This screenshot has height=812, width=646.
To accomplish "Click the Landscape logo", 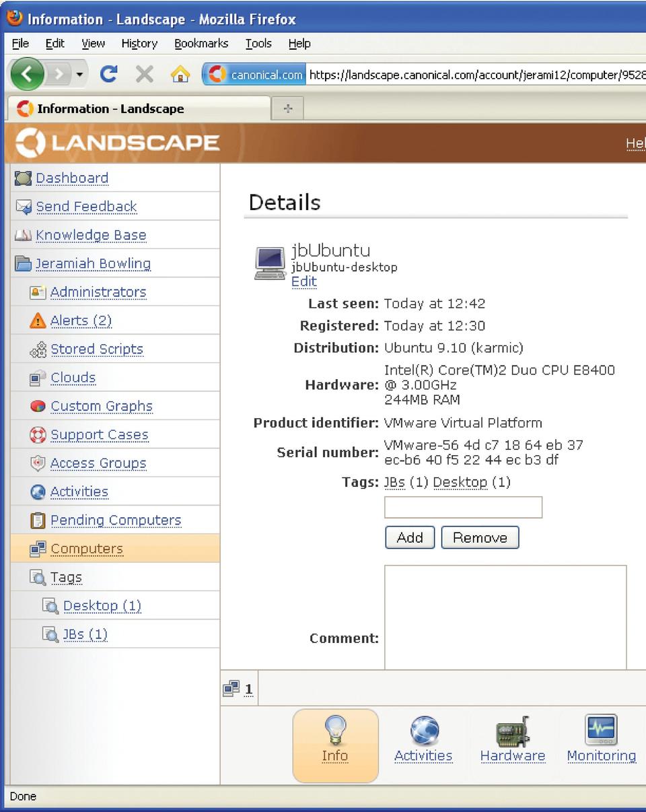I will coord(118,143).
